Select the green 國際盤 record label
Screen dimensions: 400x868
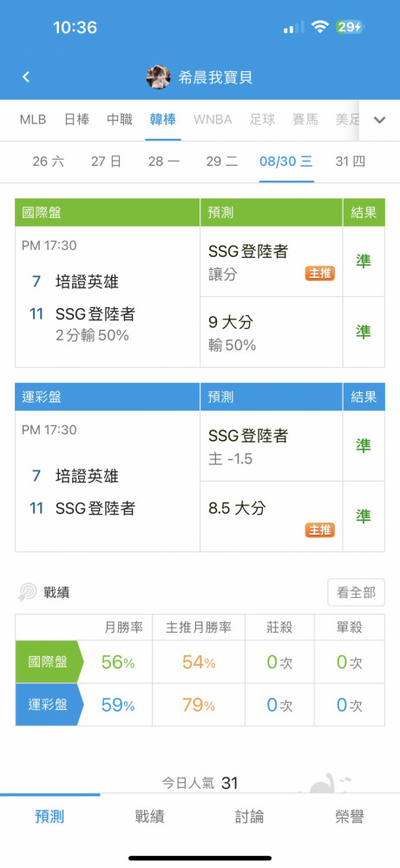(49, 661)
